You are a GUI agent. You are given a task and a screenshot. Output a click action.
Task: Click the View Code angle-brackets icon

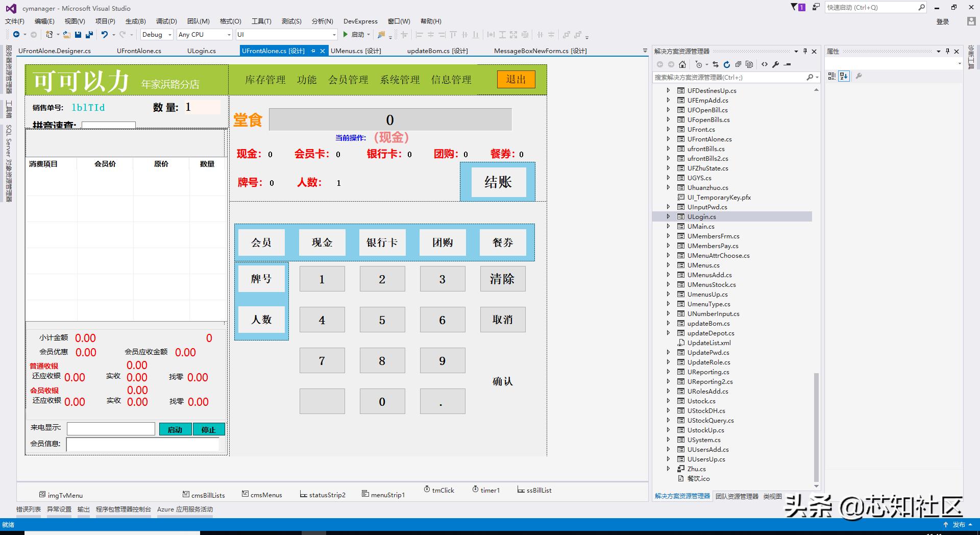pyautogui.click(x=764, y=64)
